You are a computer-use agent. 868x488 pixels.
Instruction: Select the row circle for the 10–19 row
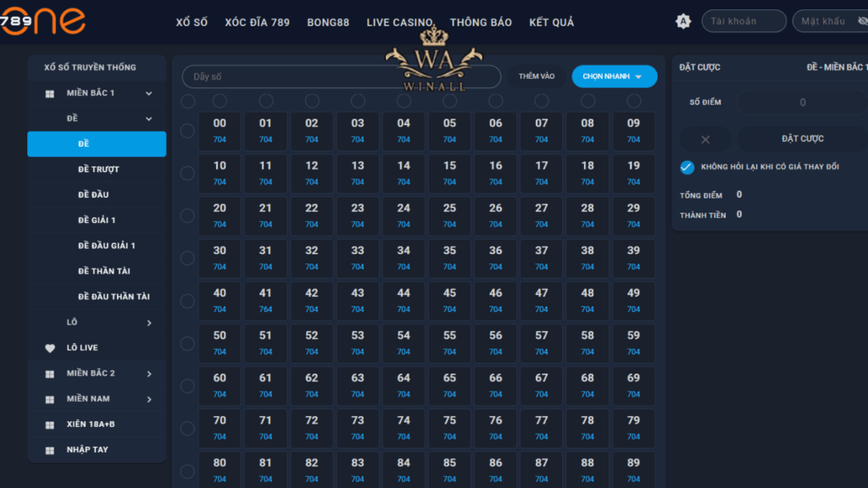click(x=187, y=174)
